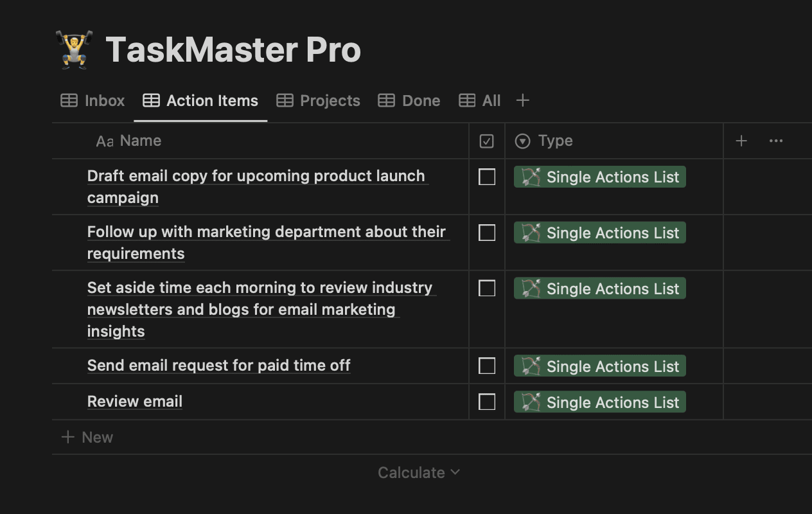Mark the Review email task as done
The width and height of the screenshot is (812, 514).
click(x=487, y=402)
